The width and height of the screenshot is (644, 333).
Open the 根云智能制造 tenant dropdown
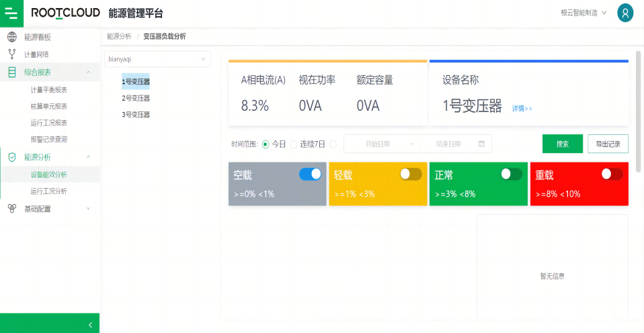point(583,13)
